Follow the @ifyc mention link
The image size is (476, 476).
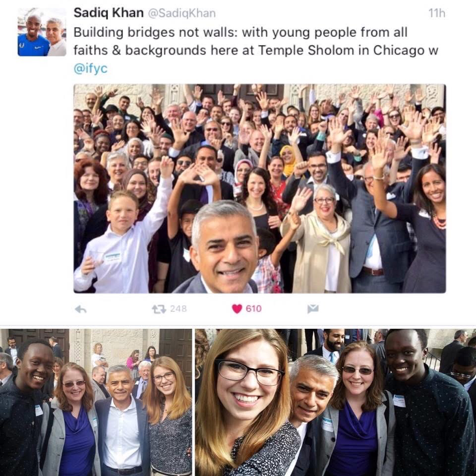pyautogui.click(x=90, y=68)
